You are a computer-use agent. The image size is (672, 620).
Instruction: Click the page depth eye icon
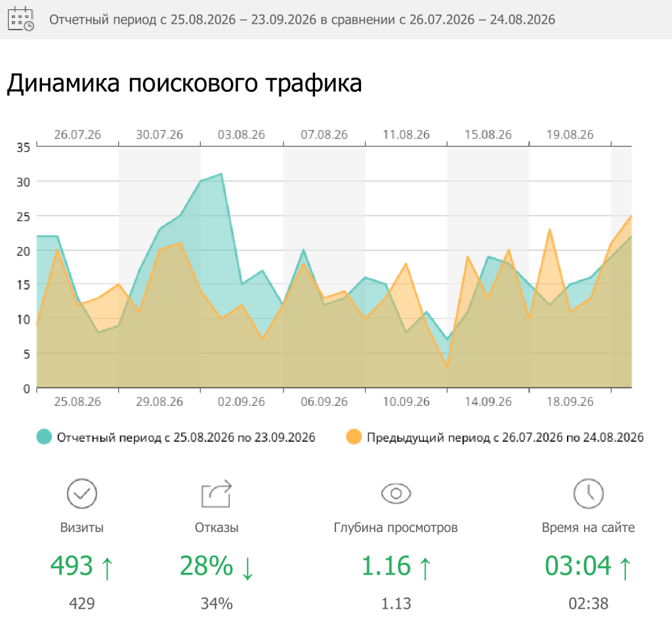396,493
